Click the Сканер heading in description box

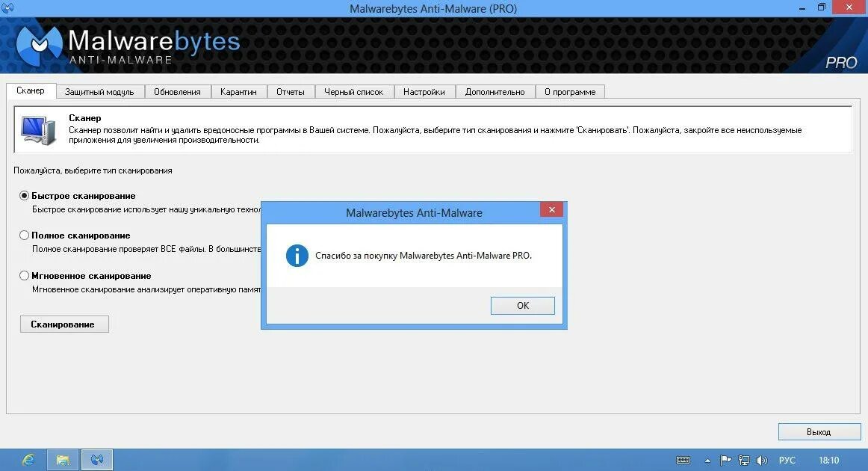84,117
